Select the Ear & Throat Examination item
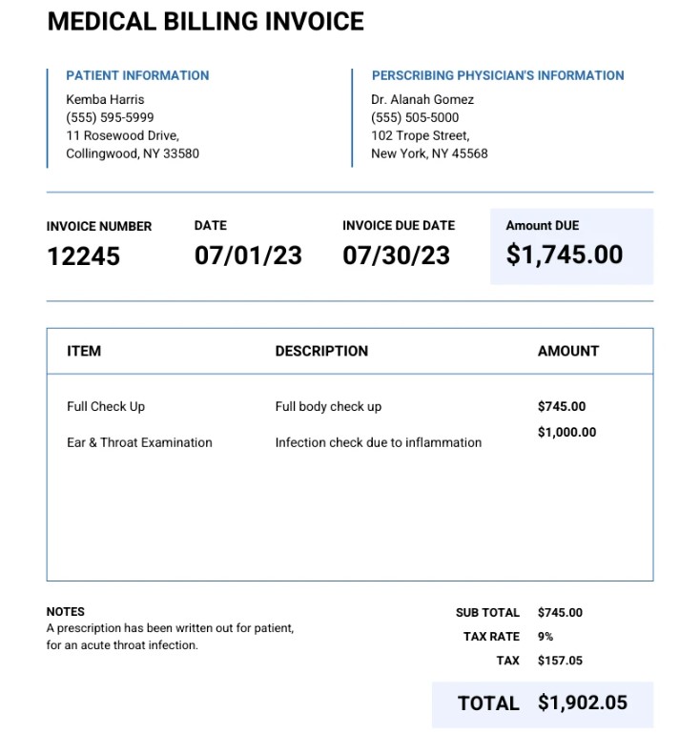 [x=139, y=442]
